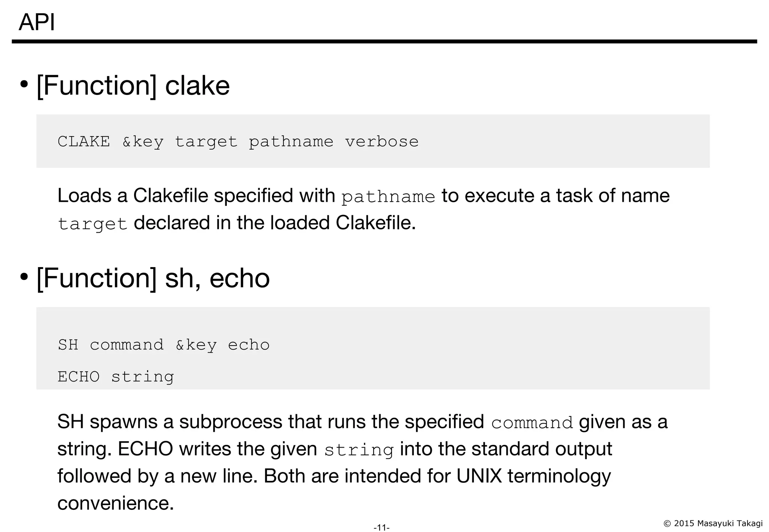769x532 pixels.
Task: Click the "SH command &key echo" code line
Action: (x=163, y=345)
